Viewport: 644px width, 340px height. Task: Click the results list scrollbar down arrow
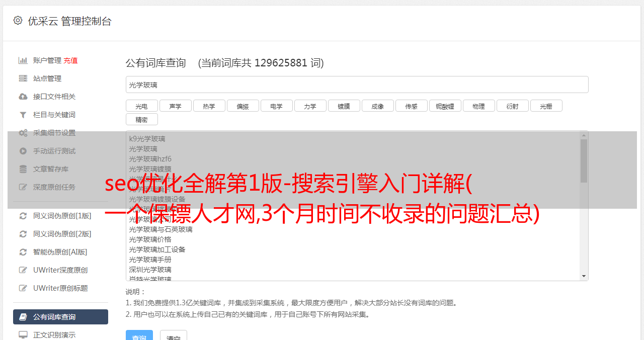click(x=584, y=276)
